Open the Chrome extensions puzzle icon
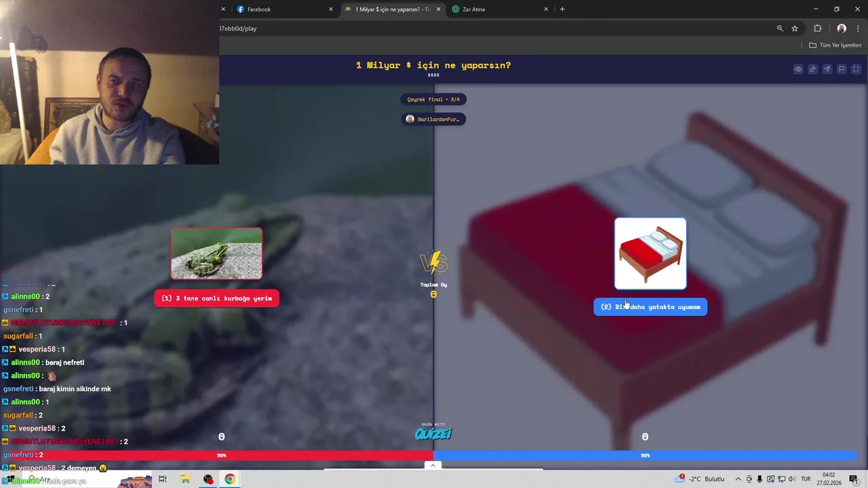Viewport: 868px width, 488px height. 817,28
